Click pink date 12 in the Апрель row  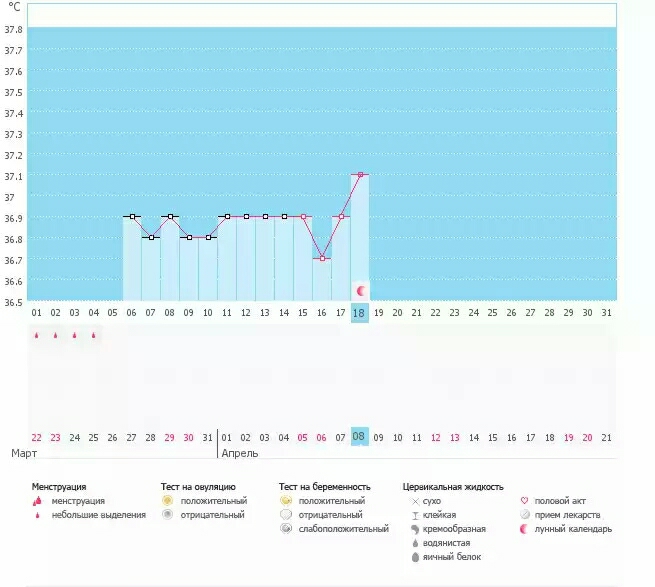pos(436,437)
